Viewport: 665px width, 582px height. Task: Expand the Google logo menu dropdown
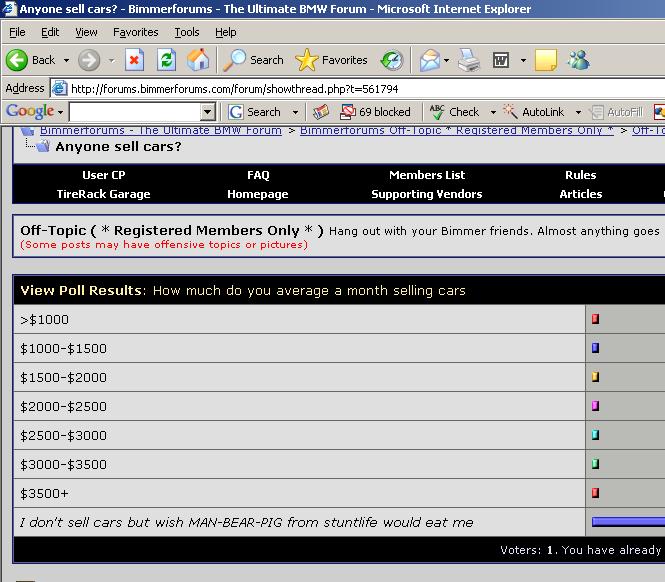(60, 112)
